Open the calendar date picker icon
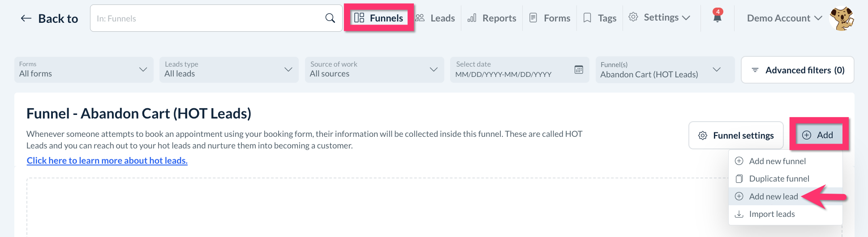 (579, 70)
